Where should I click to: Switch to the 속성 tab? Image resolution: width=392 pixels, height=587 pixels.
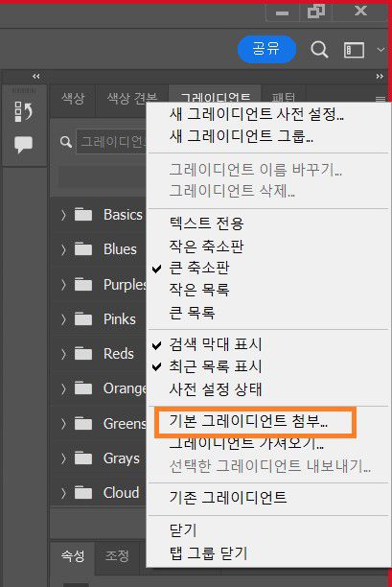pyautogui.click(x=73, y=555)
